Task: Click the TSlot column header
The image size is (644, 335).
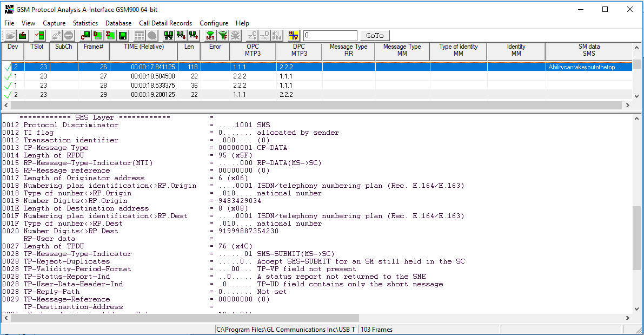Action: point(37,51)
